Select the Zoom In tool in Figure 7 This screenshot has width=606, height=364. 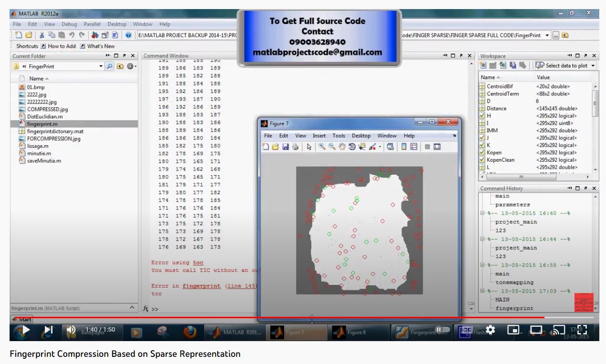tap(322, 147)
